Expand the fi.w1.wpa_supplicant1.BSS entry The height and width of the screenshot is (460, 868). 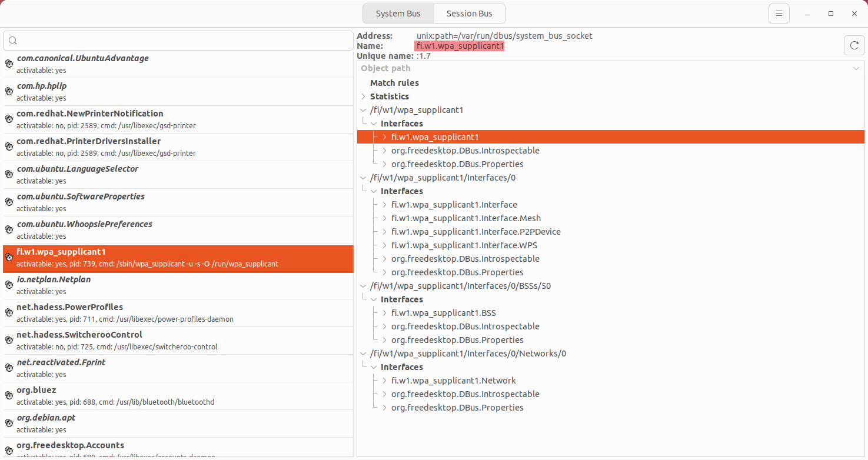pyautogui.click(x=384, y=313)
